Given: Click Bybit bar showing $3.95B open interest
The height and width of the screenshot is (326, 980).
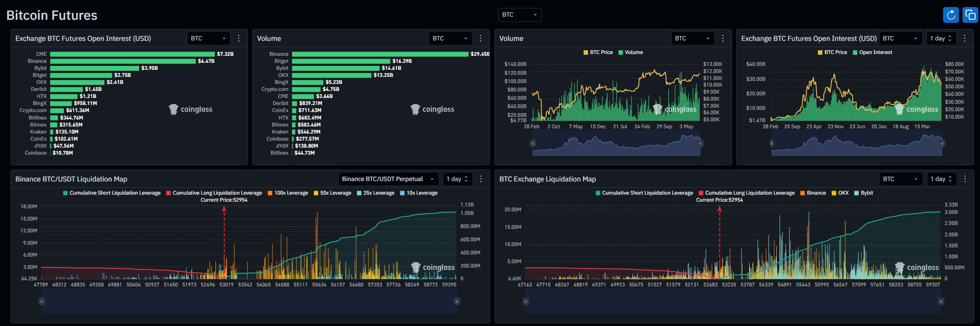Looking at the screenshot, I should 94,68.
